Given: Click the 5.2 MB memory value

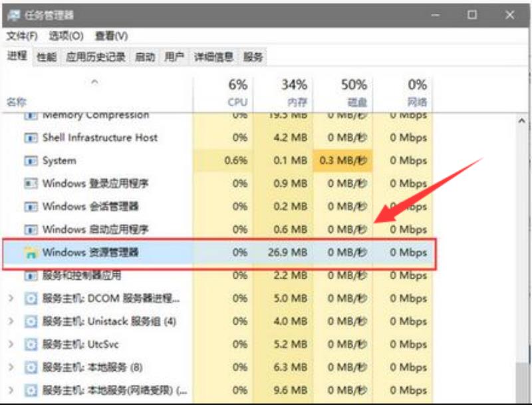Looking at the screenshot, I should point(291,344).
